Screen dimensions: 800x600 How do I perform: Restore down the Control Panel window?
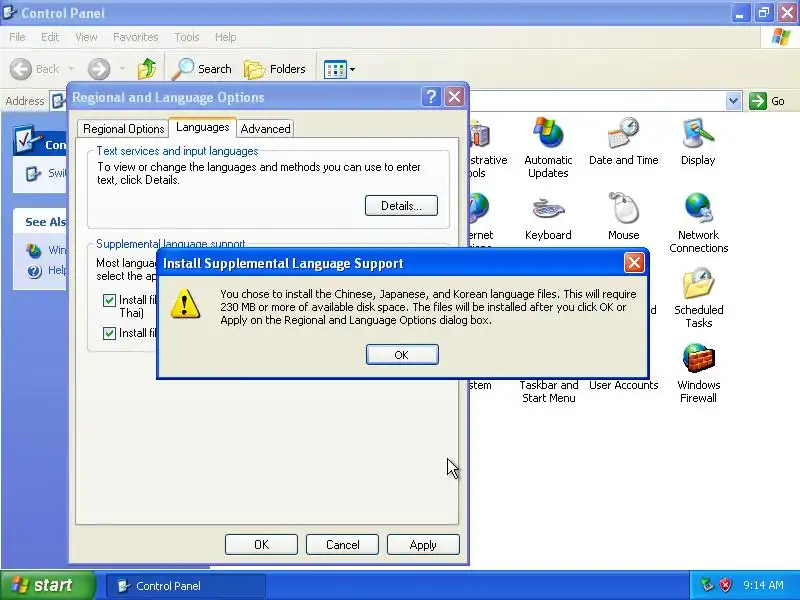point(763,13)
